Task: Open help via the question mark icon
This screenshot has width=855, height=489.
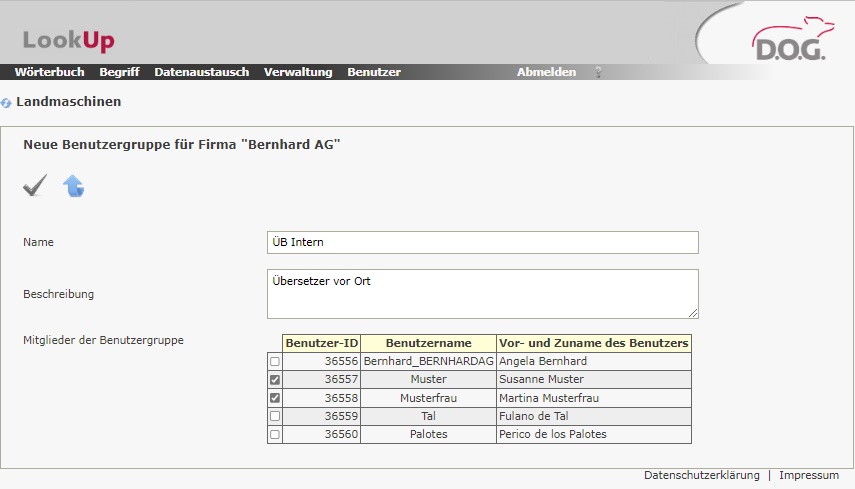Action: coord(599,73)
